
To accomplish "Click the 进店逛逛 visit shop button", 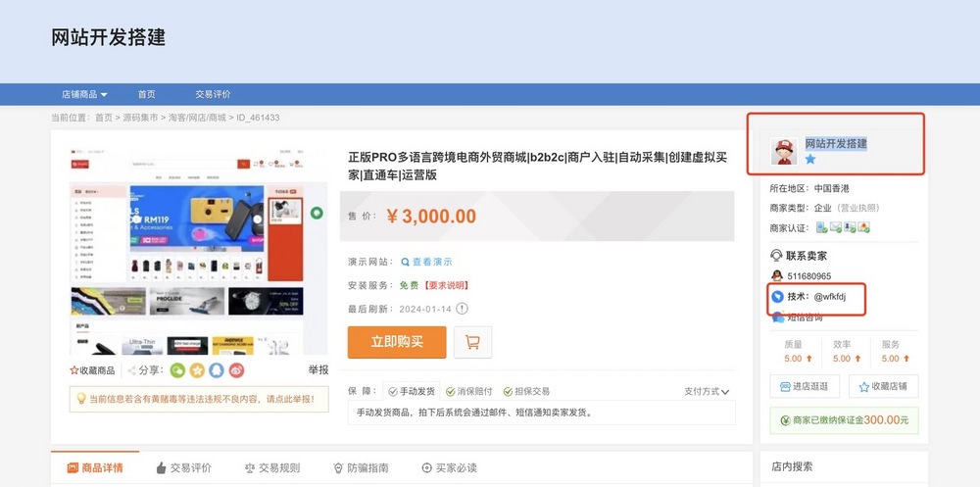I will click(805, 386).
